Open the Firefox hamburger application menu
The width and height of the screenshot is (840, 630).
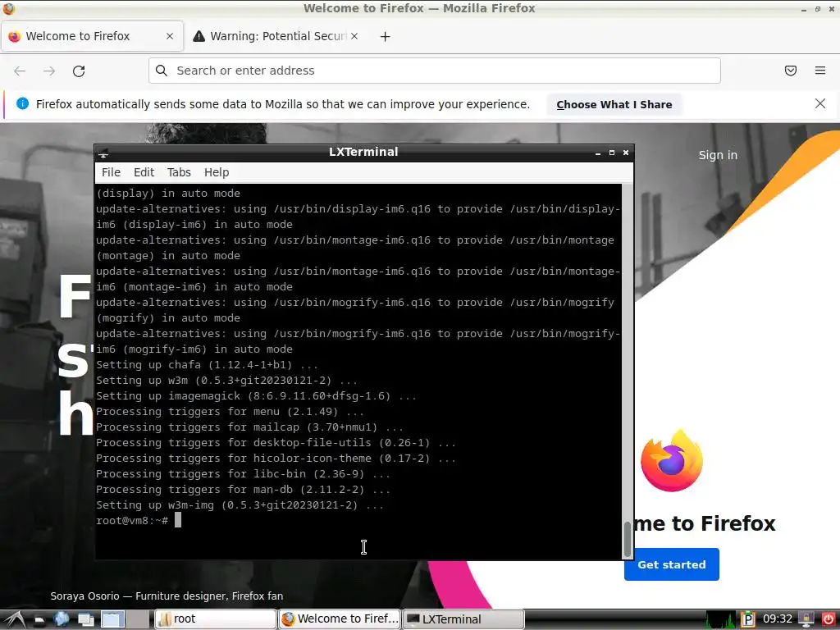click(x=820, y=71)
